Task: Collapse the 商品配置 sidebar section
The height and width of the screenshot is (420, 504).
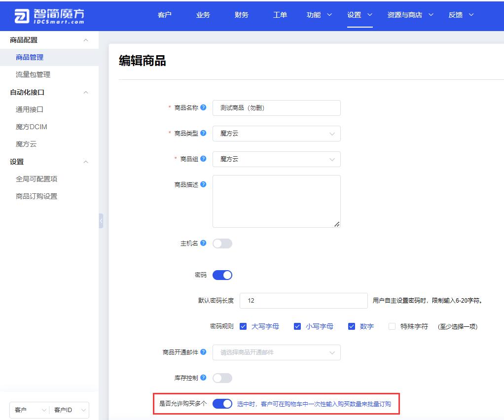Action: point(86,40)
